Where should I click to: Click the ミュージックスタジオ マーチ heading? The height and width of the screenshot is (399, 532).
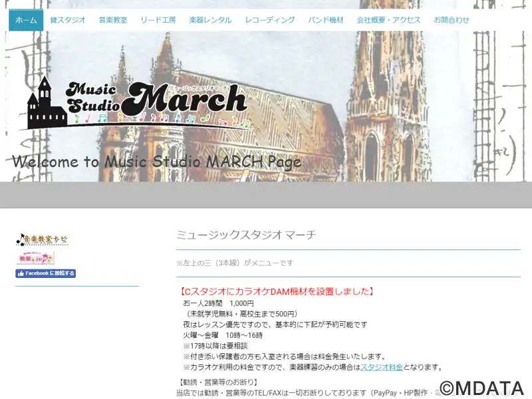point(246,235)
